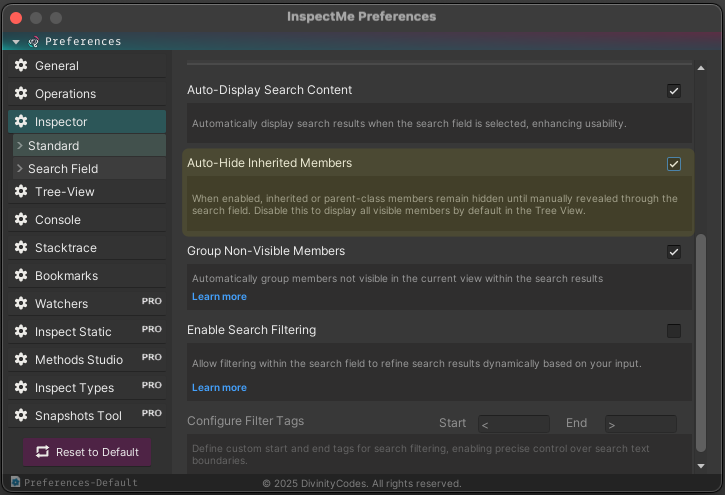Disable the Auto-Hide Inherited Members checkbox
Viewport: 725px width, 495px height.
click(674, 164)
